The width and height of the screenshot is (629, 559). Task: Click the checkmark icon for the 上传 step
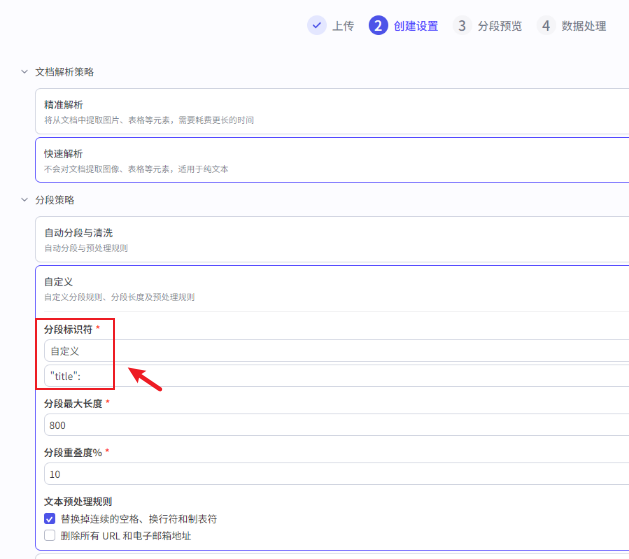tap(317, 26)
